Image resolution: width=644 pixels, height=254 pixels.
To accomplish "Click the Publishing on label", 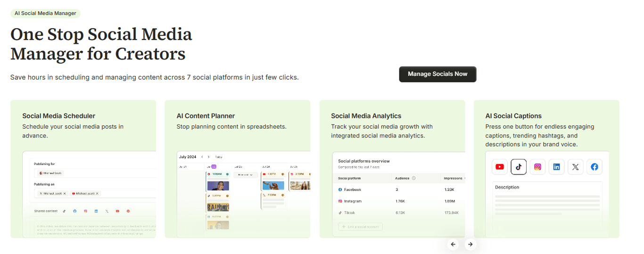I will [44, 185].
